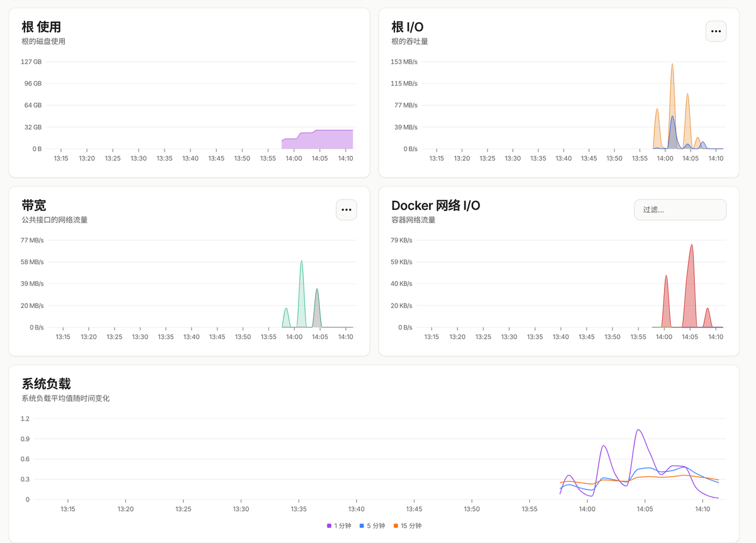Click the 79 KB/s axis label
The width and height of the screenshot is (756, 543).
click(x=402, y=240)
